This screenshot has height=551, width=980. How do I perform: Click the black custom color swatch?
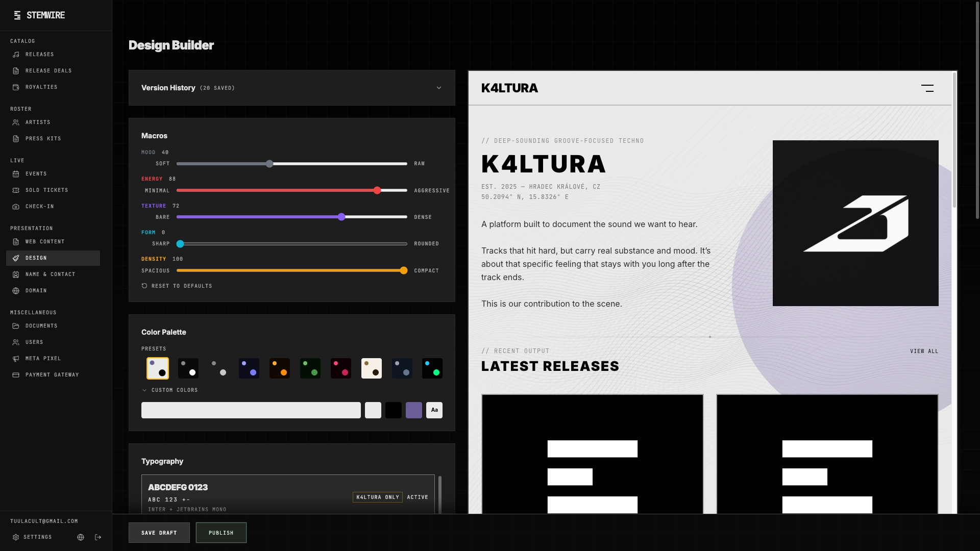point(394,410)
